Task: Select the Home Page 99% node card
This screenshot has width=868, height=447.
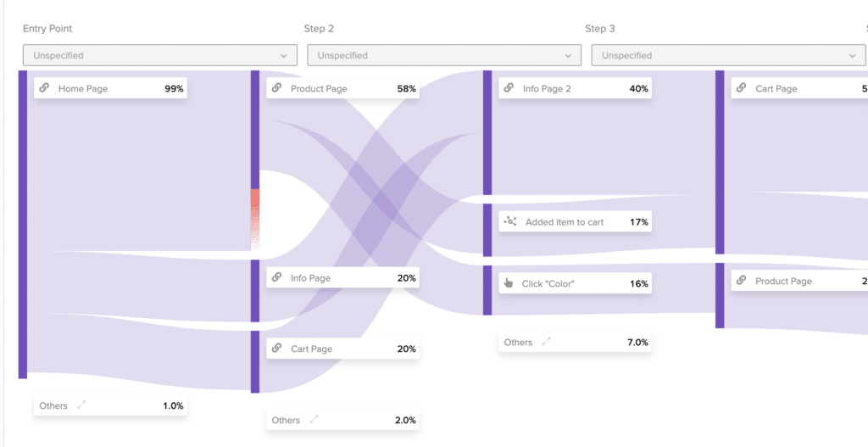Action: [111, 88]
